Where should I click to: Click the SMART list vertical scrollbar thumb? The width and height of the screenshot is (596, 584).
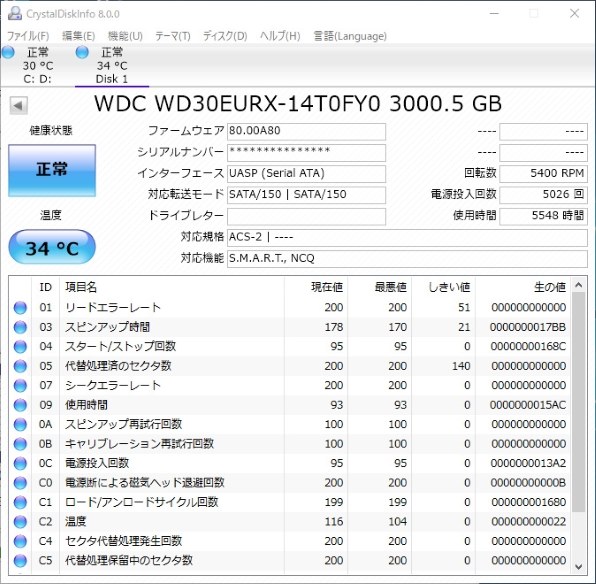pos(579,402)
